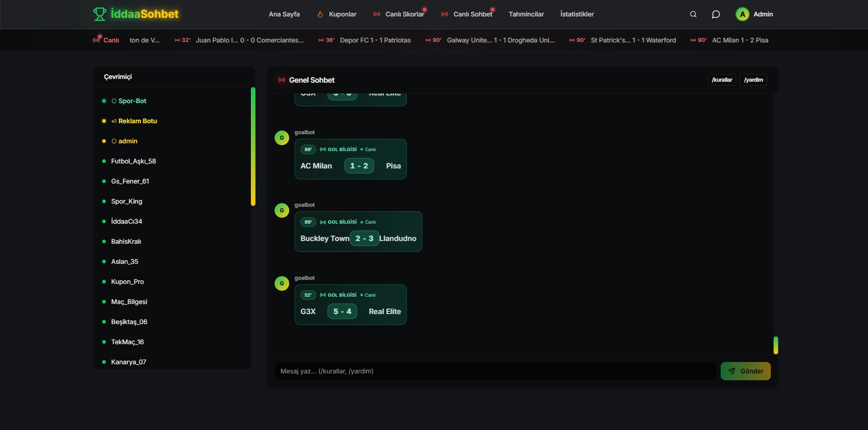Image resolution: width=868 pixels, height=430 pixels.
Task: Open the Ana Sayfa menu item
Action: tap(284, 14)
